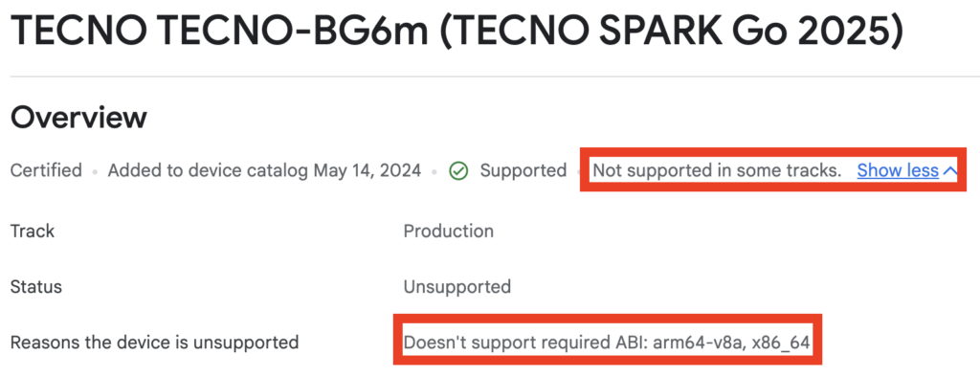Click the May 14, 2024 date
Image resolution: width=980 pixels, height=377 pixels.
tap(367, 170)
